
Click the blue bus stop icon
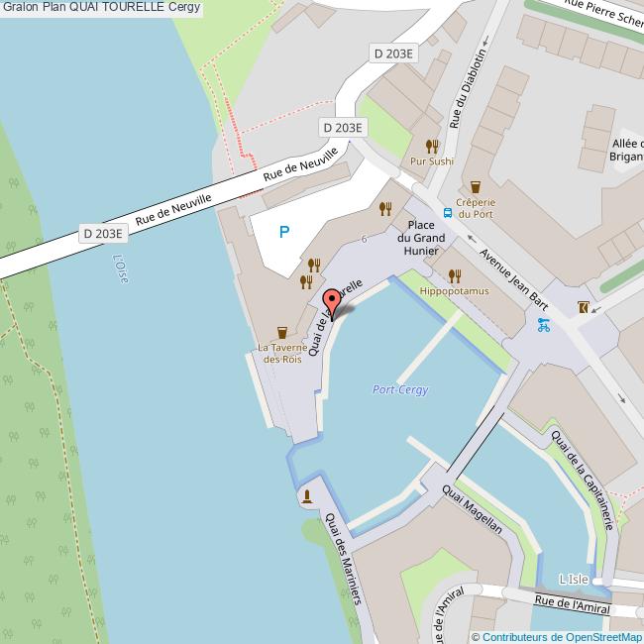point(448,213)
